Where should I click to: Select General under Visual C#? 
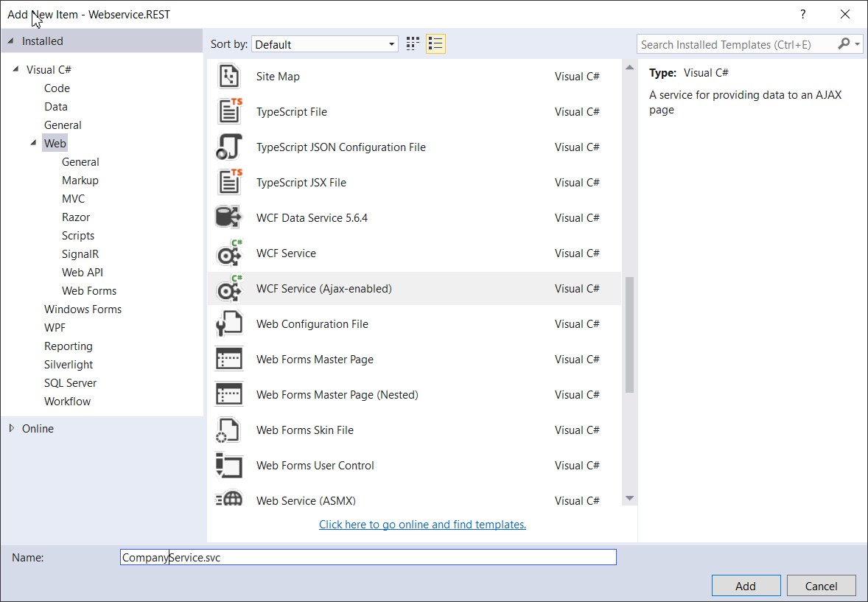[x=63, y=125]
